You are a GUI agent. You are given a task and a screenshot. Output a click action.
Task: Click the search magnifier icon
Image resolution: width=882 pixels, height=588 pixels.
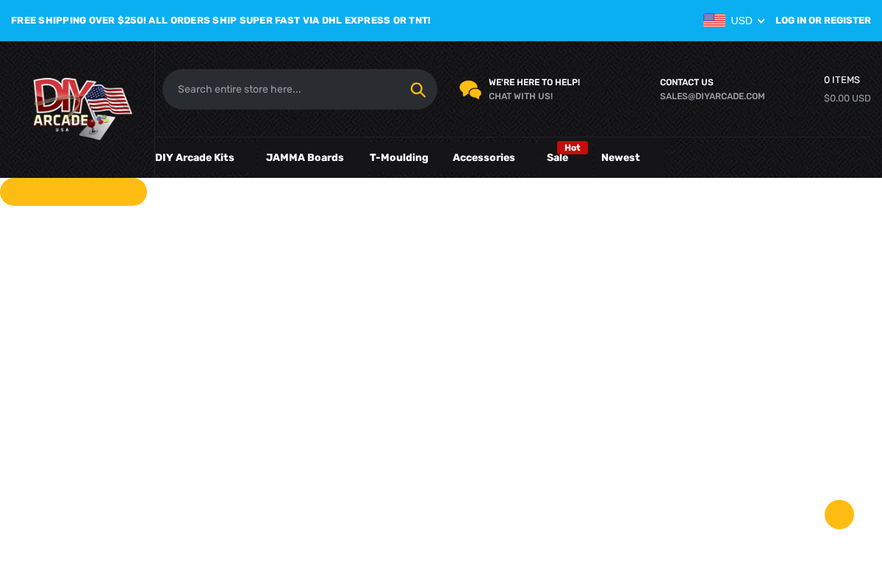(417, 88)
